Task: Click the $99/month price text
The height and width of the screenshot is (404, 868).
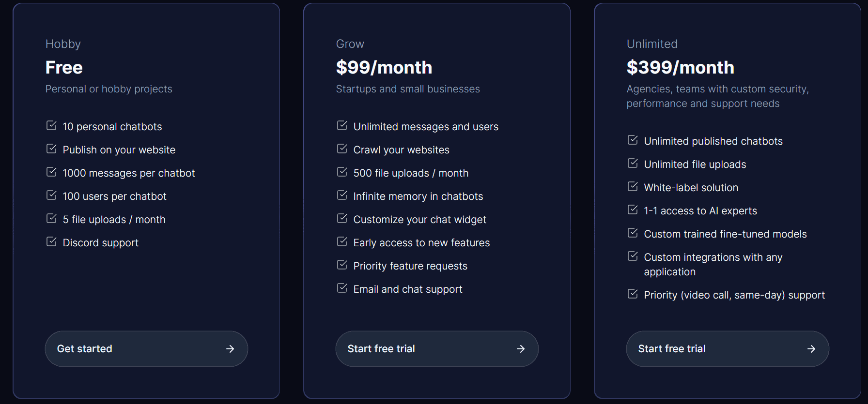Action: [384, 67]
